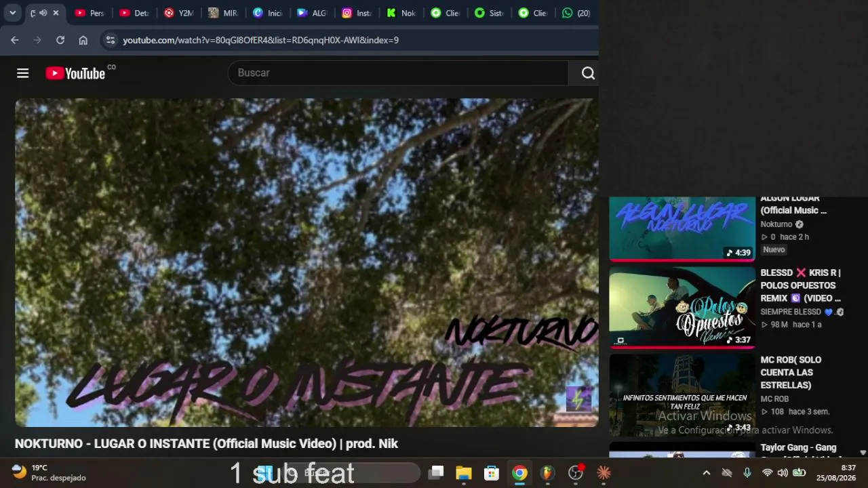Open the YouTube guide hamburger menu

coord(23,73)
